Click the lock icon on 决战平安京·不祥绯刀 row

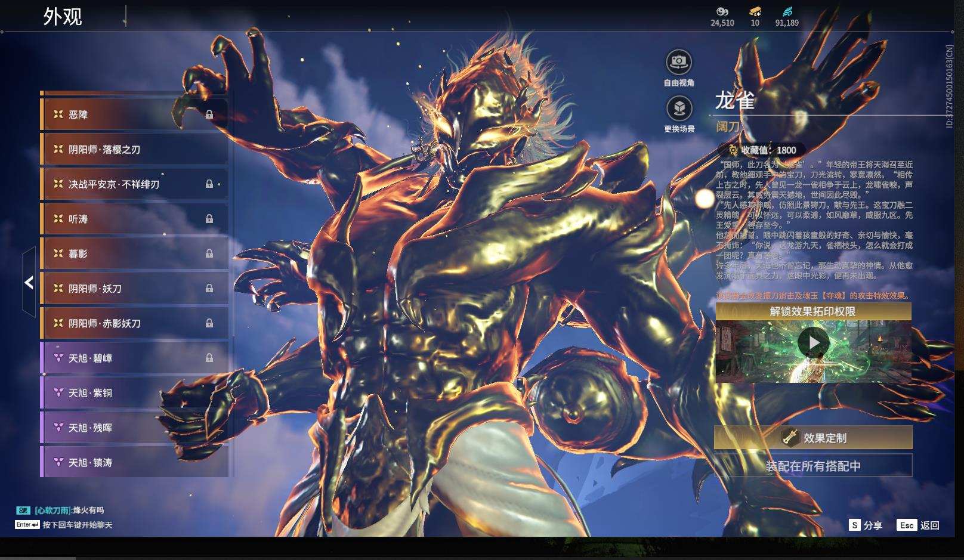[209, 184]
